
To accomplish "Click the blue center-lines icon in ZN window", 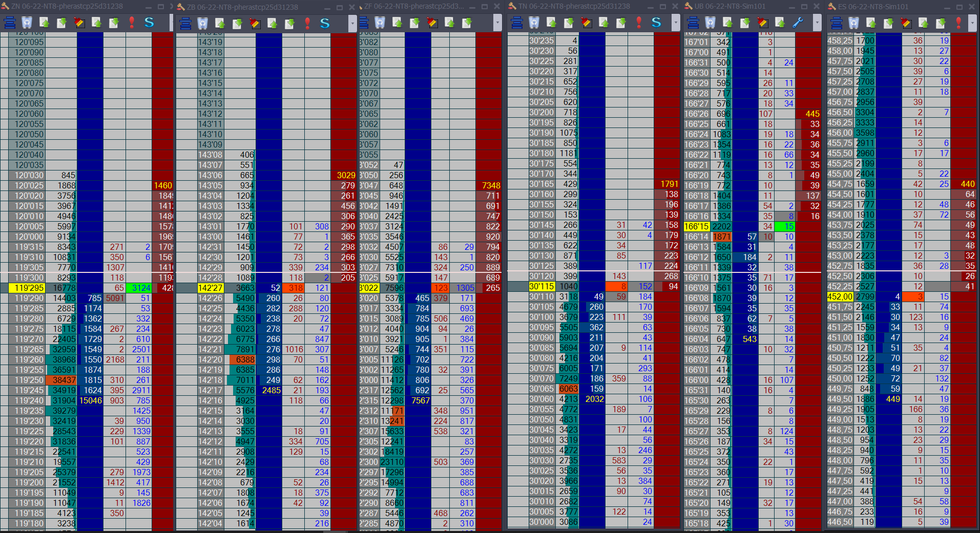I will pos(10,23).
